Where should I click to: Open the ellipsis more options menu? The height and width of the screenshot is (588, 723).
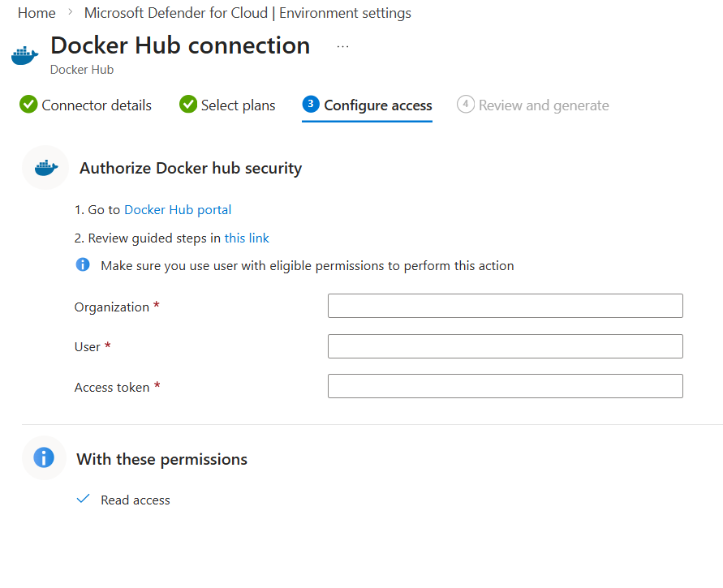click(342, 46)
